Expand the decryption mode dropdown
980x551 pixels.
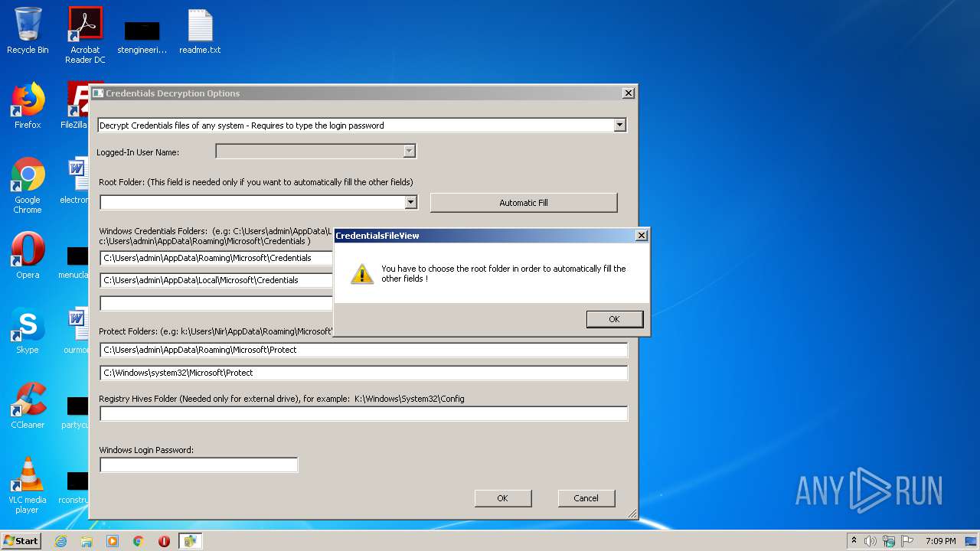tap(620, 126)
